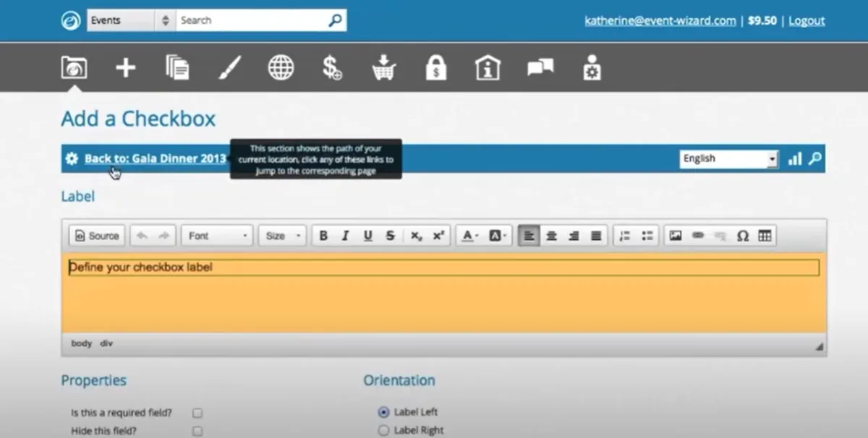Click the unlink toolbar button

720,236
